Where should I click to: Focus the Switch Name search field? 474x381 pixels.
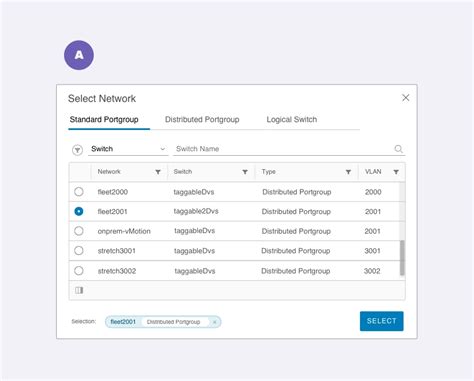pyautogui.click(x=283, y=149)
